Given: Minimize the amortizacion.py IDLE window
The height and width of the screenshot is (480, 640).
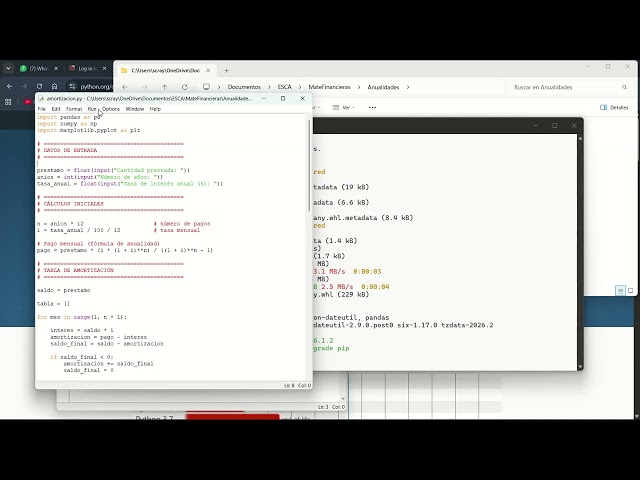Looking at the screenshot, I should point(264,98).
